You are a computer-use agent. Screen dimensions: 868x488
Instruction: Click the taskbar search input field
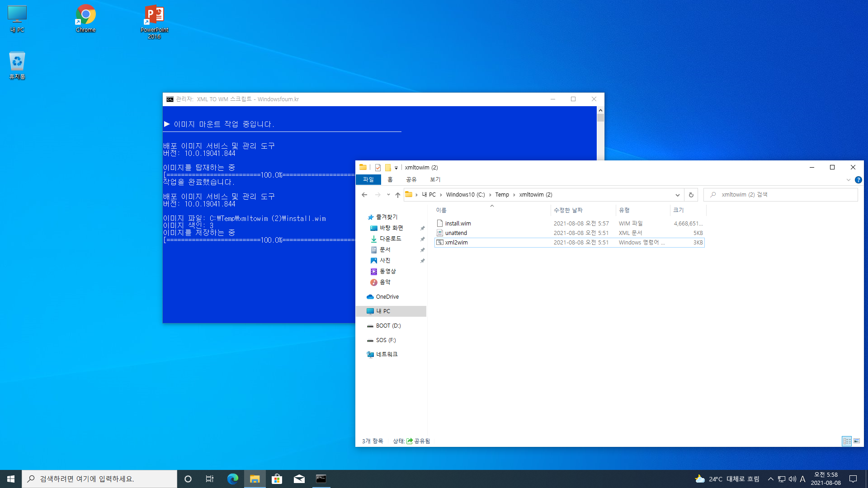tap(99, 479)
